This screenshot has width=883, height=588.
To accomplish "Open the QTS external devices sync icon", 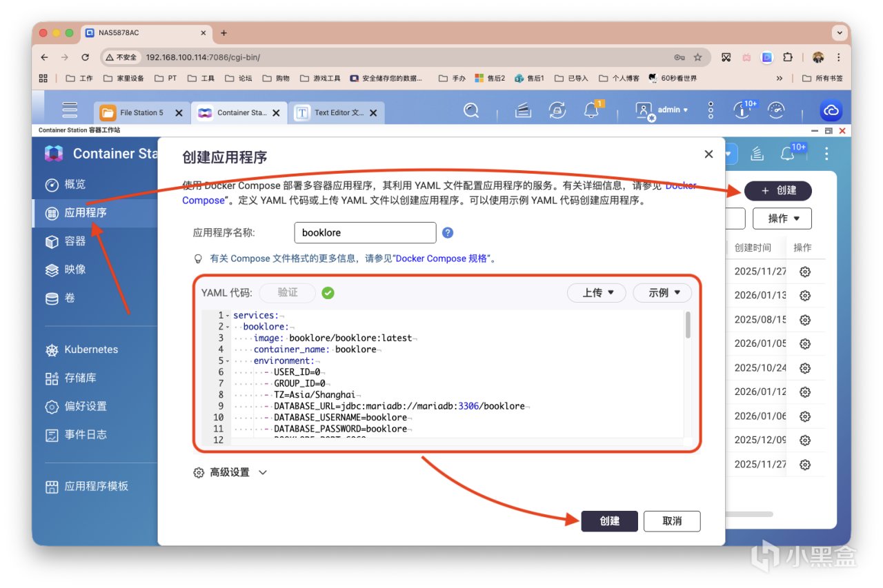I will (557, 110).
